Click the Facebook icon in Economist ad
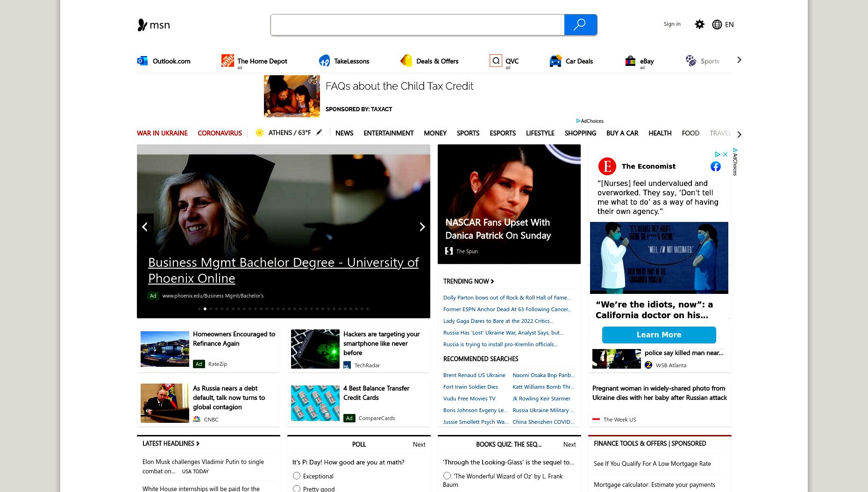 (x=716, y=166)
